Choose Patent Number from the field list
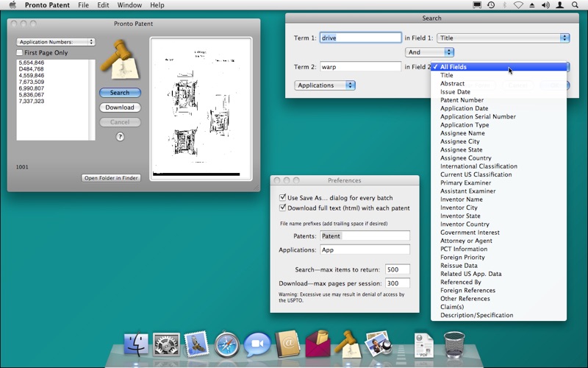Screen dimensions: 588x368 click(499, 100)
